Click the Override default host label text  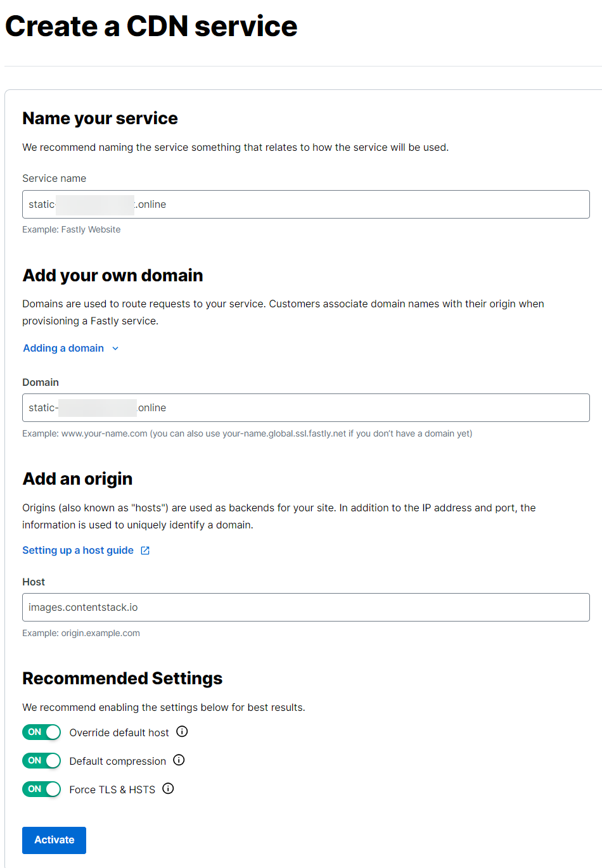coord(119,733)
